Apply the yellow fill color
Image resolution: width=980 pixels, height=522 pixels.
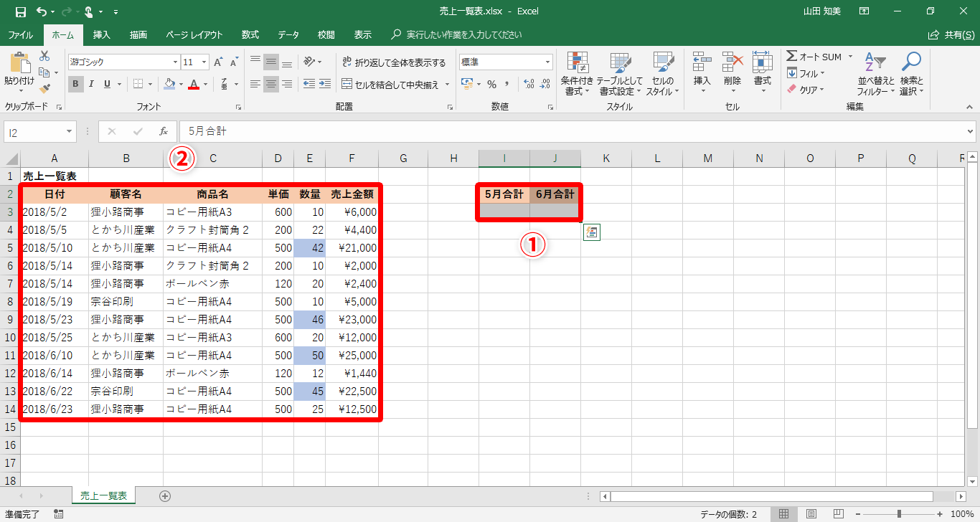click(169, 84)
